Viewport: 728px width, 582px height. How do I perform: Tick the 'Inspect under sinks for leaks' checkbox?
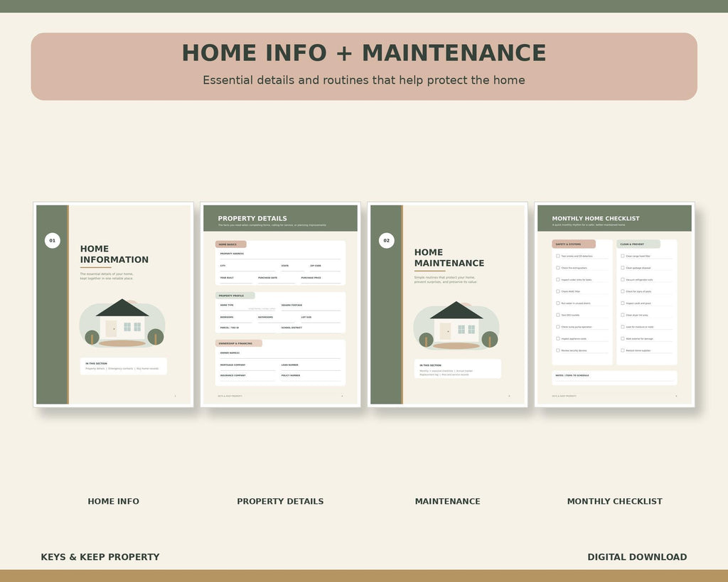pyautogui.click(x=558, y=279)
